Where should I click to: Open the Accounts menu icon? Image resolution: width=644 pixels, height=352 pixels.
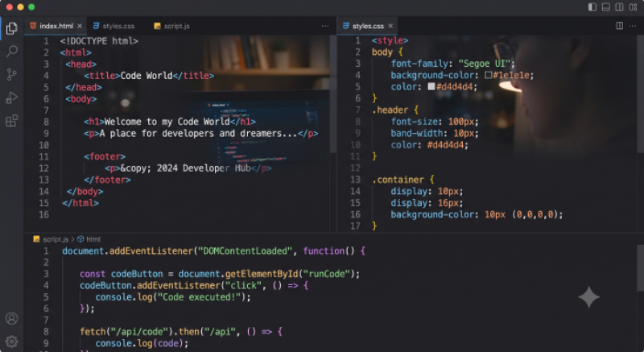[12, 318]
